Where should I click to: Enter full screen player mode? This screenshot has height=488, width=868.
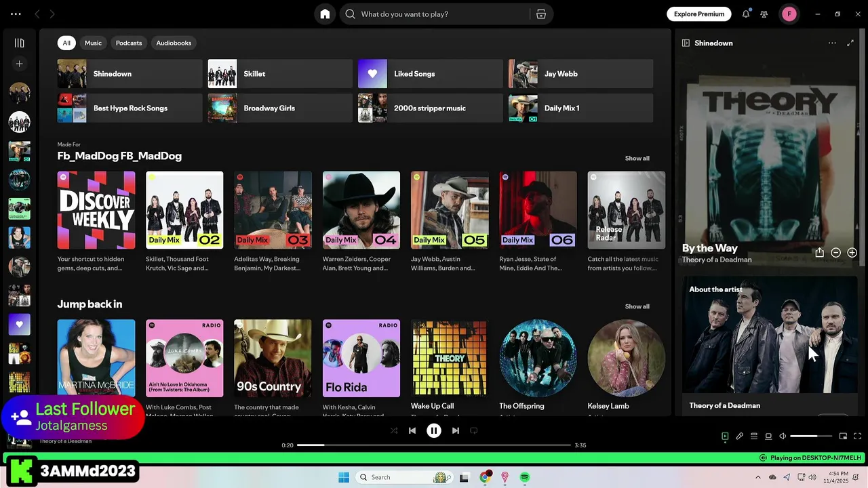(x=857, y=436)
